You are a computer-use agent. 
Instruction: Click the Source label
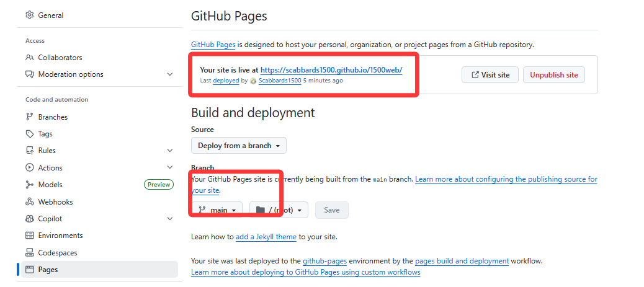click(x=202, y=130)
